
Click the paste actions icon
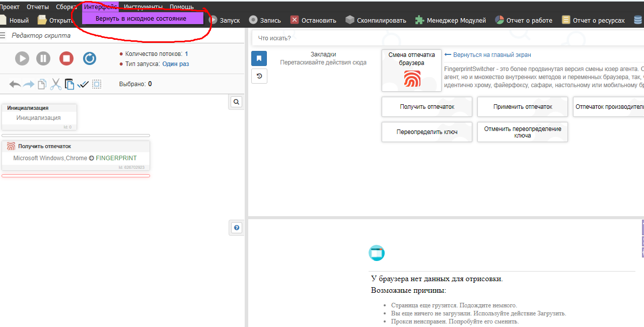(x=69, y=85)
